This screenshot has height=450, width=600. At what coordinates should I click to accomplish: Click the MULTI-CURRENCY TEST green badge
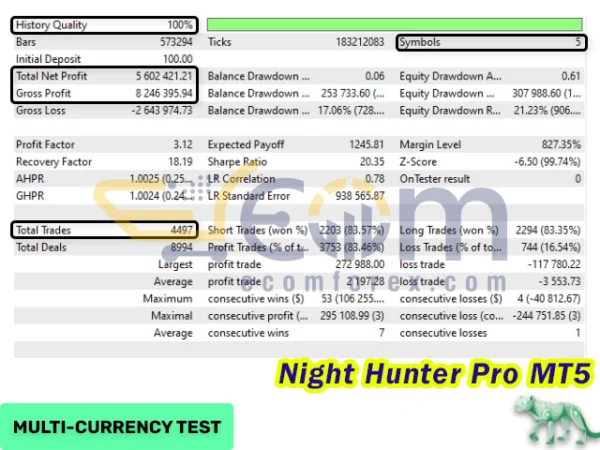pyautogui.click(x=117, y=426)
